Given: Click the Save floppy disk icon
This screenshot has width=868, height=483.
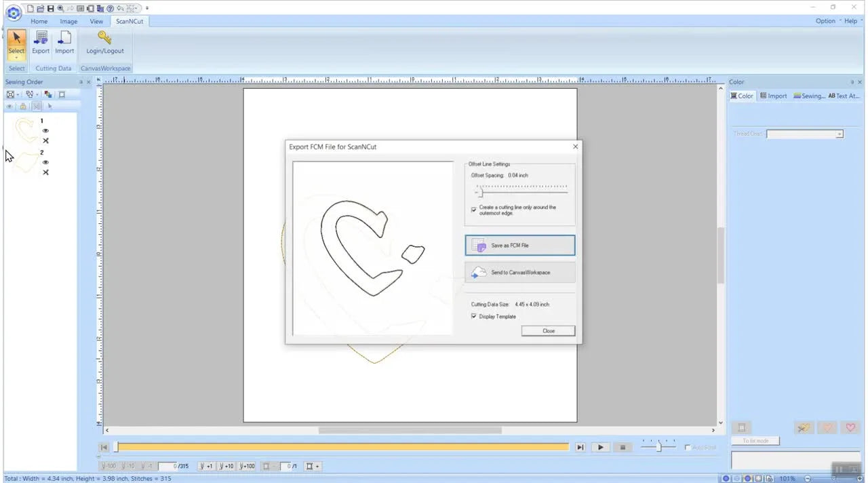Looking at the screenshot, I should click(50, 8).
